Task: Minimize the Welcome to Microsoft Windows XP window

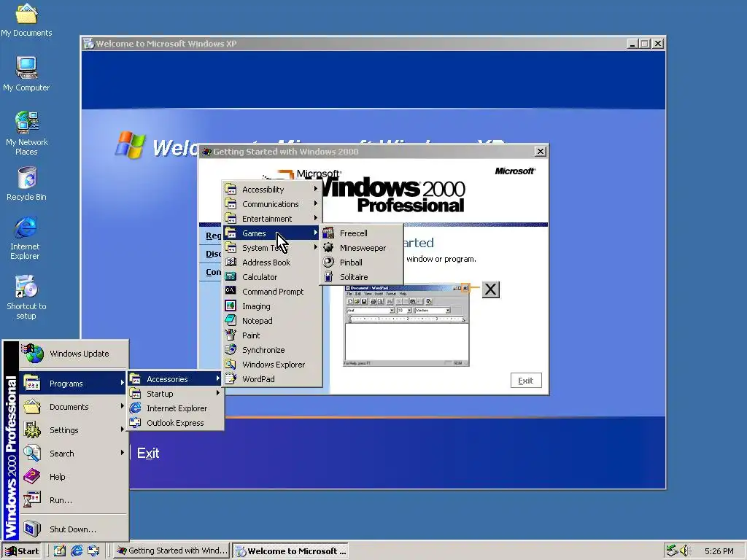Action: pos(632,44)
